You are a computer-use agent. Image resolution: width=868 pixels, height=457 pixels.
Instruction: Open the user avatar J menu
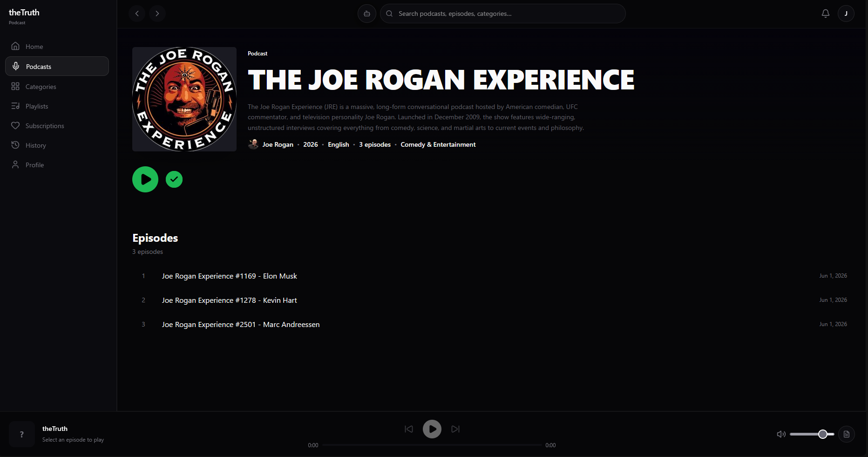(x=846, y=14)
